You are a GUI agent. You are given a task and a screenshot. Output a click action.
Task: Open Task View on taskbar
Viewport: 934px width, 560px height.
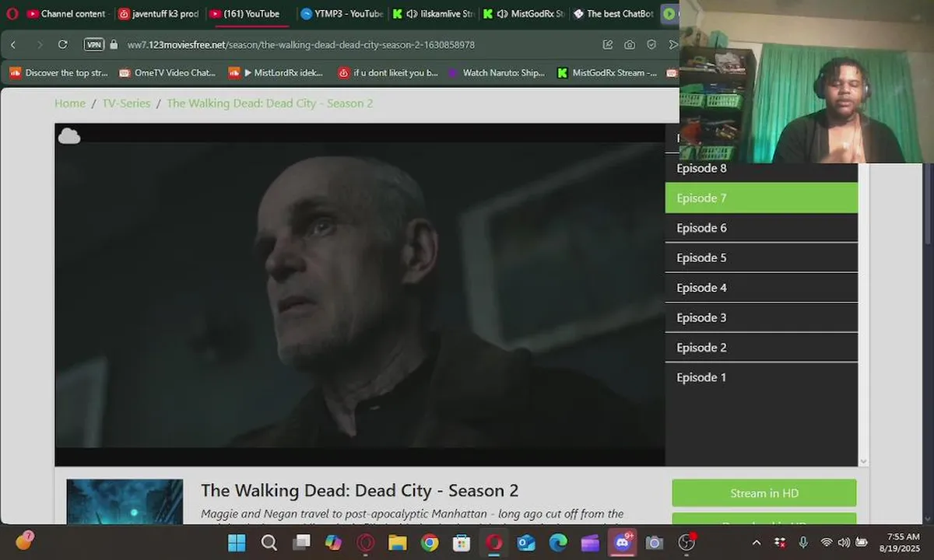(x=301, y=542)
